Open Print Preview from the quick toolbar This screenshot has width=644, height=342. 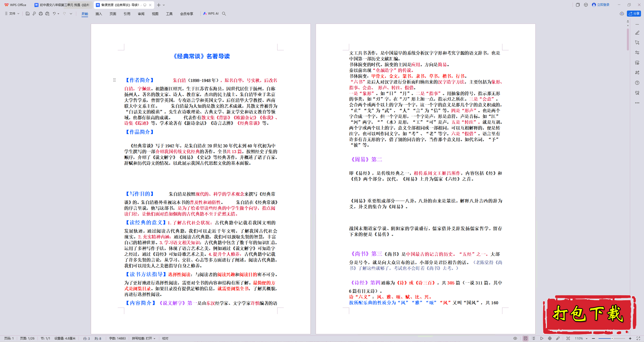47,14
